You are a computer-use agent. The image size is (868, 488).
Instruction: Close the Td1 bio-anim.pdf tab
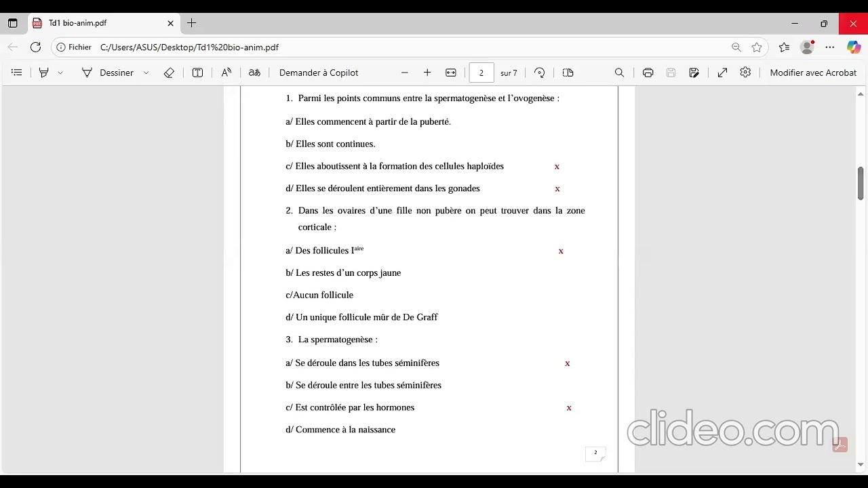click(x=170, y=23)
